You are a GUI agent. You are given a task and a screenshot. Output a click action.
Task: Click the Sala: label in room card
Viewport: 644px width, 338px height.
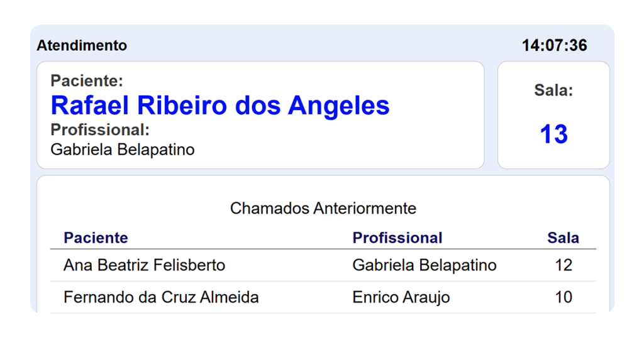coord(553,90)
